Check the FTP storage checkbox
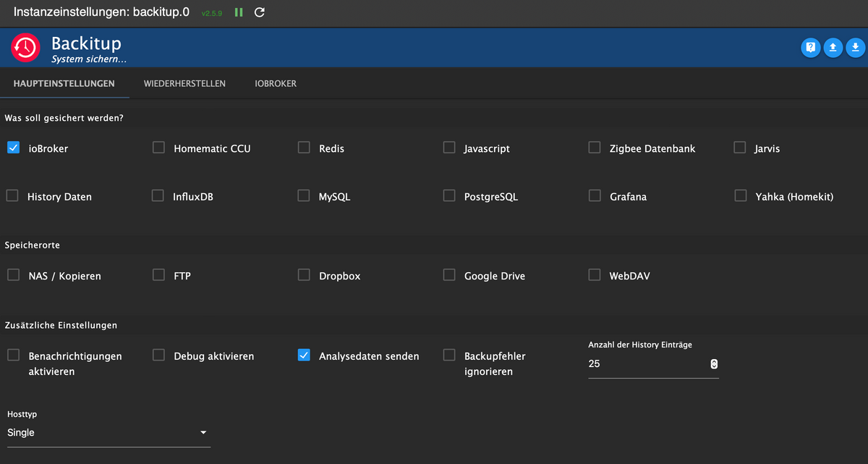Image resolution: width=868 pixels, height=464 pixels. 158,275
